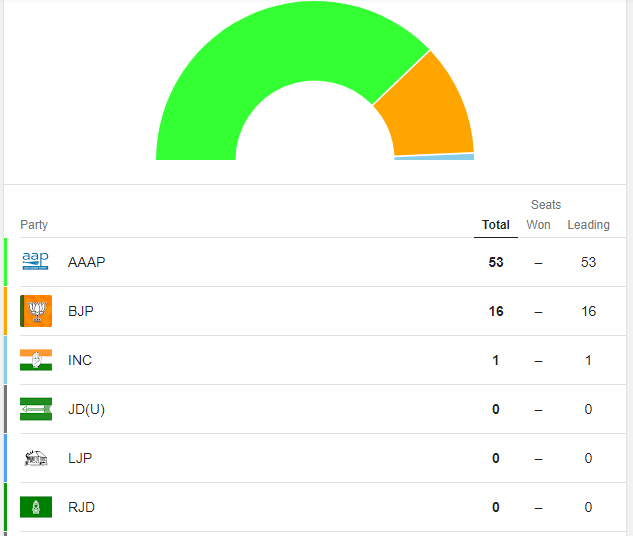Click the RJD party name
Viewport: 633px width, 536px height.
[x=81, y=507]
